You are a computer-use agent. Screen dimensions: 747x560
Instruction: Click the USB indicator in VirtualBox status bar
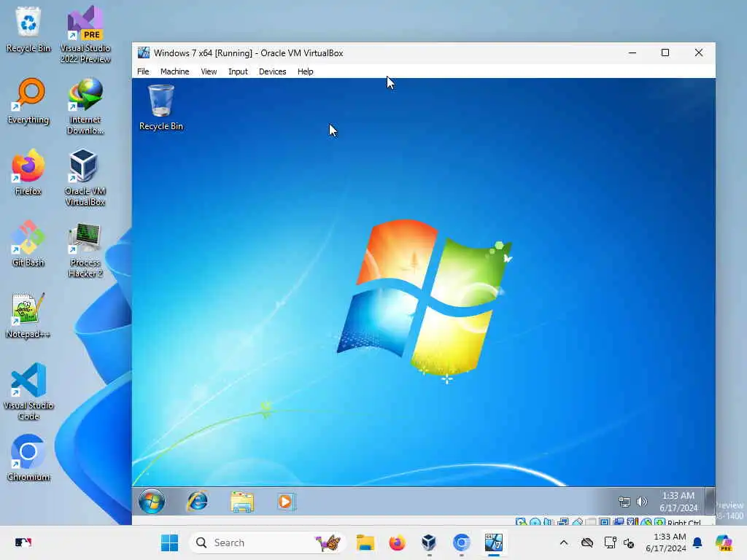point(577,522)
